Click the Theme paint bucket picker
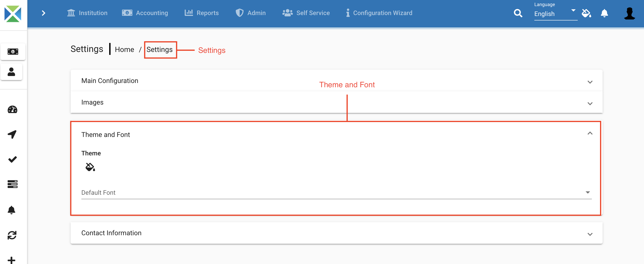Screen dimensions: 644x264 pyautogui.click(x=90, y=167)
